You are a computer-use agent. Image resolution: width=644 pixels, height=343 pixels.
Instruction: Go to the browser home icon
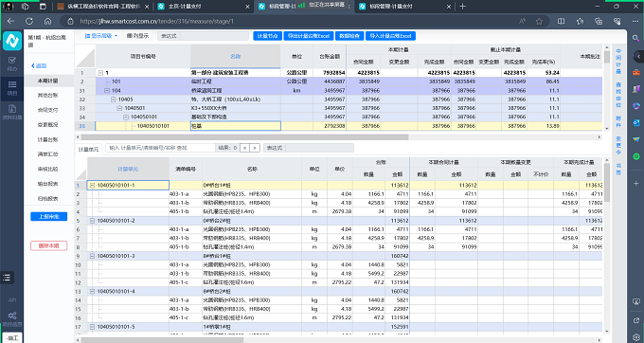coord(47,22)
